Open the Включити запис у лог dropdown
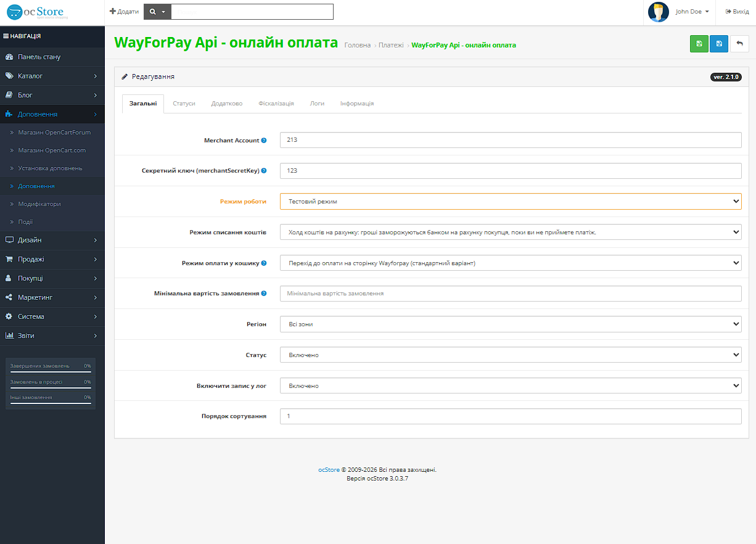 (x=511, y=385)
